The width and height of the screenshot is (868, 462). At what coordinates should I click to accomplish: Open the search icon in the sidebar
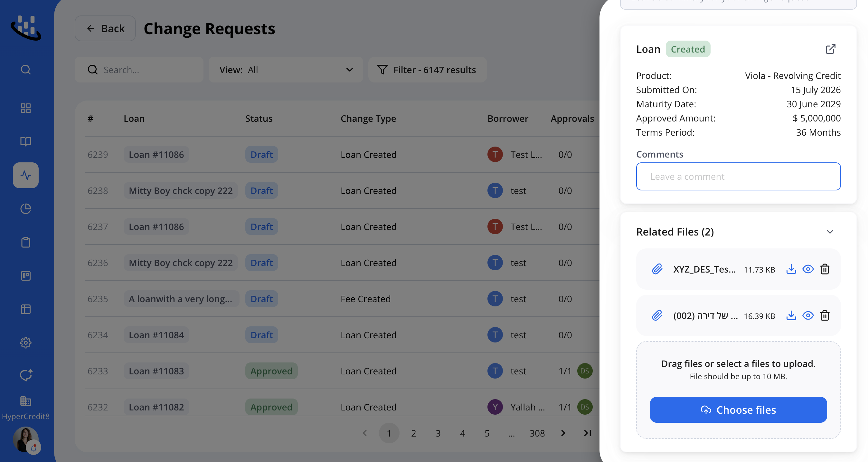[26, 70]
